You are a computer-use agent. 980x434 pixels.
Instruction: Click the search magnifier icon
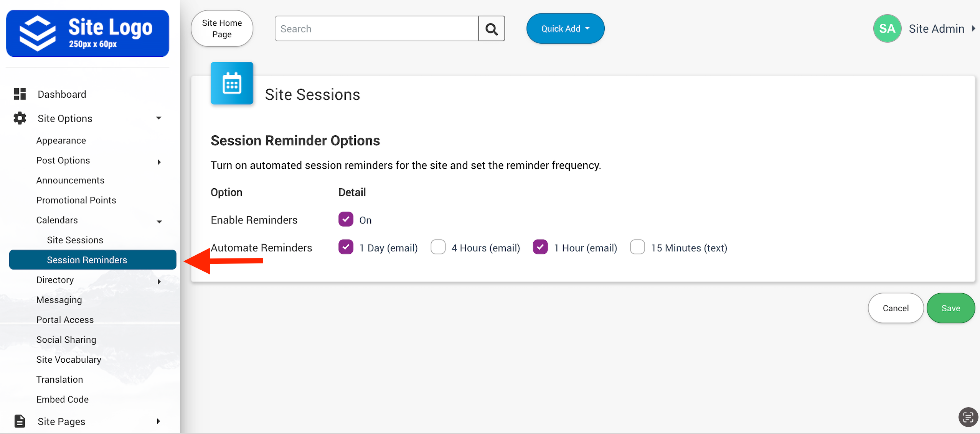pyautogui.click(x=492, y=29)
